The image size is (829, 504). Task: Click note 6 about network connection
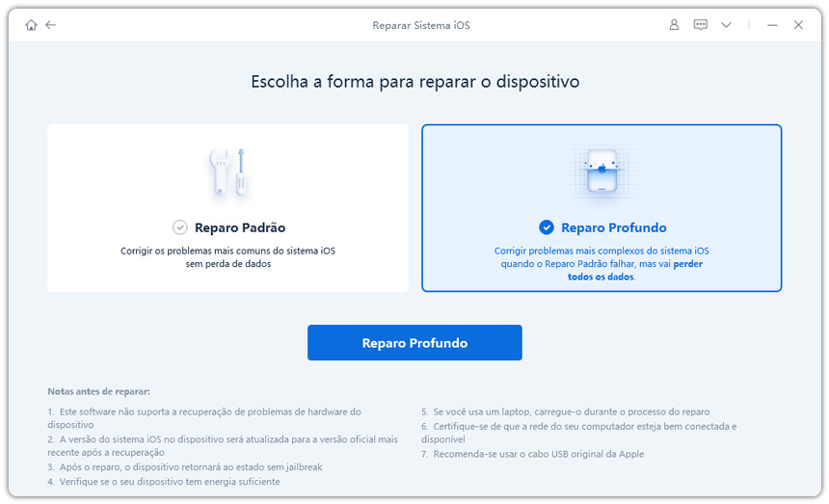(579, 433)
